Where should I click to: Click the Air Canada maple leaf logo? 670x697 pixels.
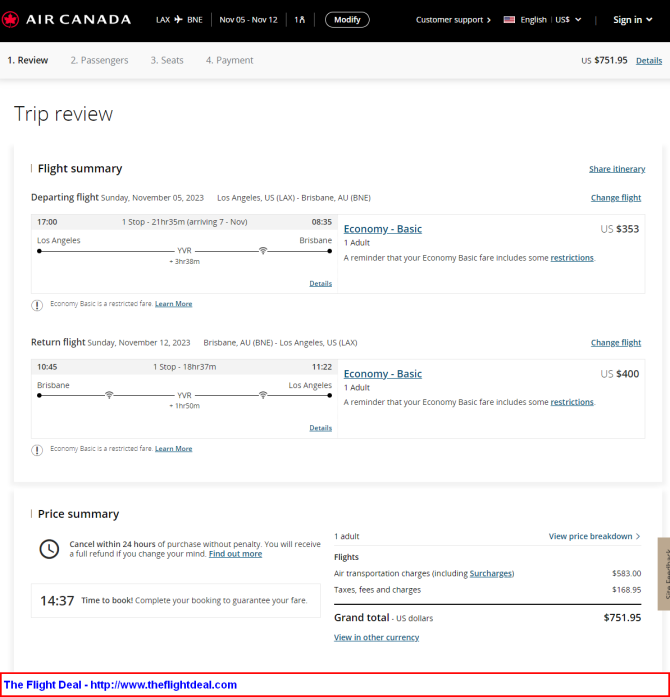point(10,20)
